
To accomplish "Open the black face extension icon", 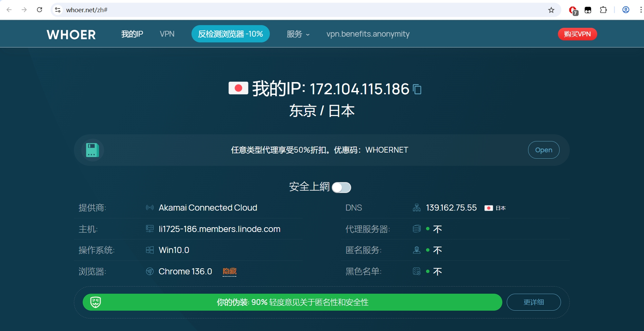I will (588, 10).
